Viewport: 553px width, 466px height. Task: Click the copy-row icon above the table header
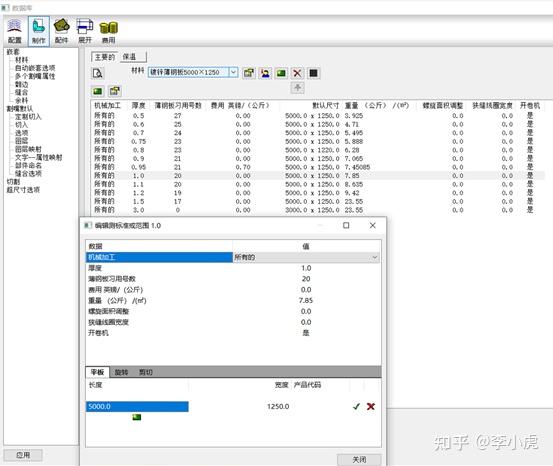(114, 91)
